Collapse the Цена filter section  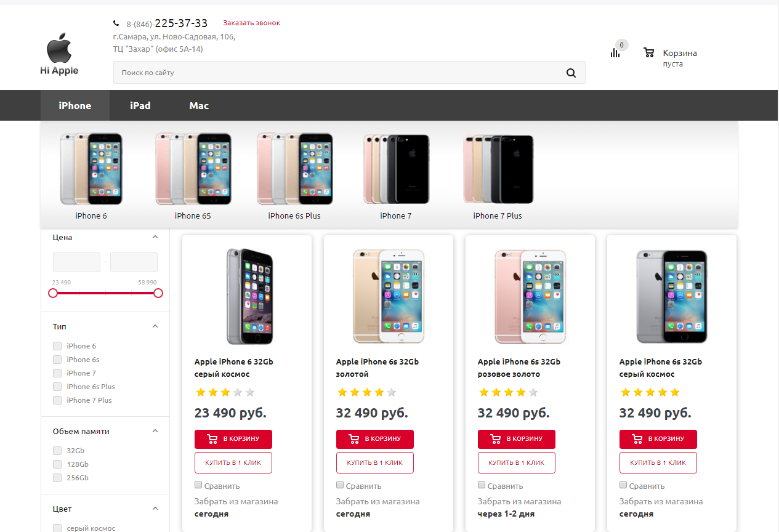tap(155, 237)
